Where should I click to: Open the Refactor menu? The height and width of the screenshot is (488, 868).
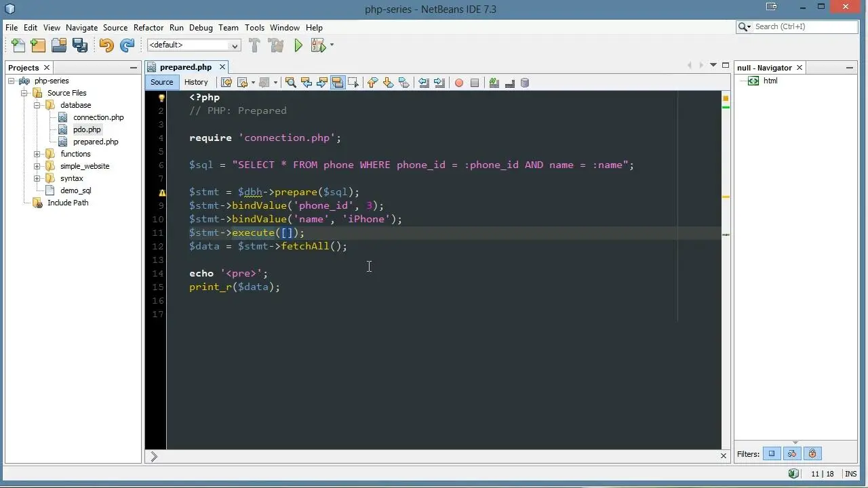click(148, 28)
